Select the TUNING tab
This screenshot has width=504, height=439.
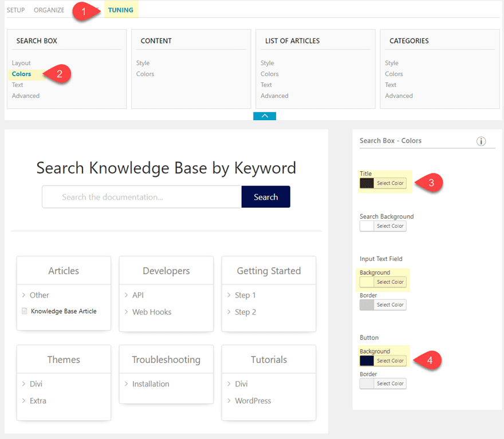click(120, 9)
